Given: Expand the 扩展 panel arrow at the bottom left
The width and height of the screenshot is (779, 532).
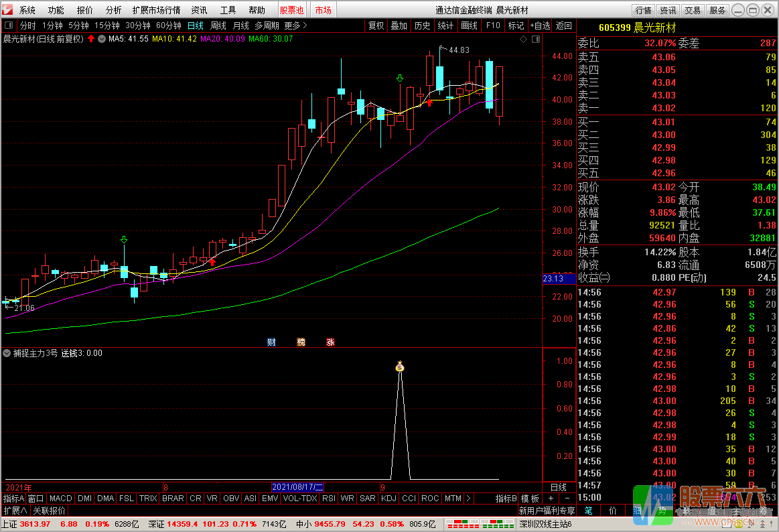Looking at the screenshot, I should tap(15, 511).
